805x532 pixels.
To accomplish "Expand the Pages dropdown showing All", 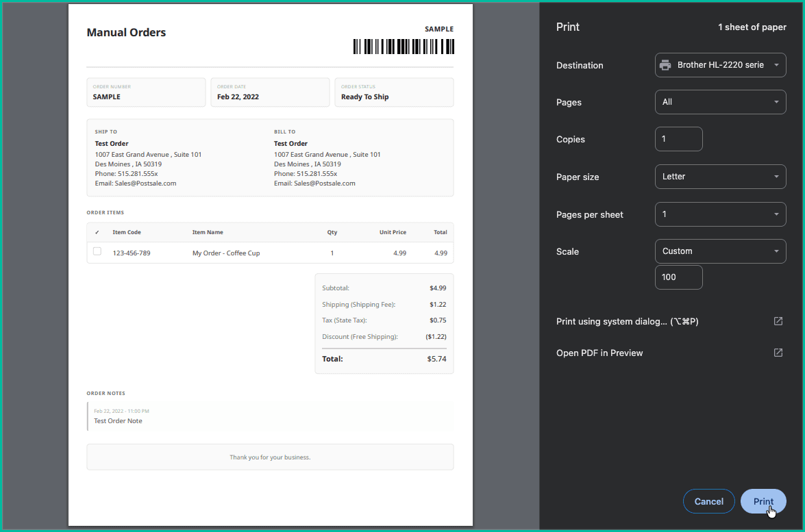I will (720, 102).
